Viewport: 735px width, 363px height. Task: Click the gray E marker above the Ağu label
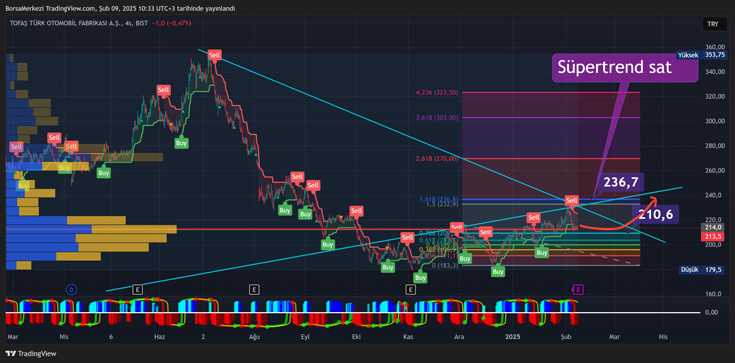coord(254,289)
